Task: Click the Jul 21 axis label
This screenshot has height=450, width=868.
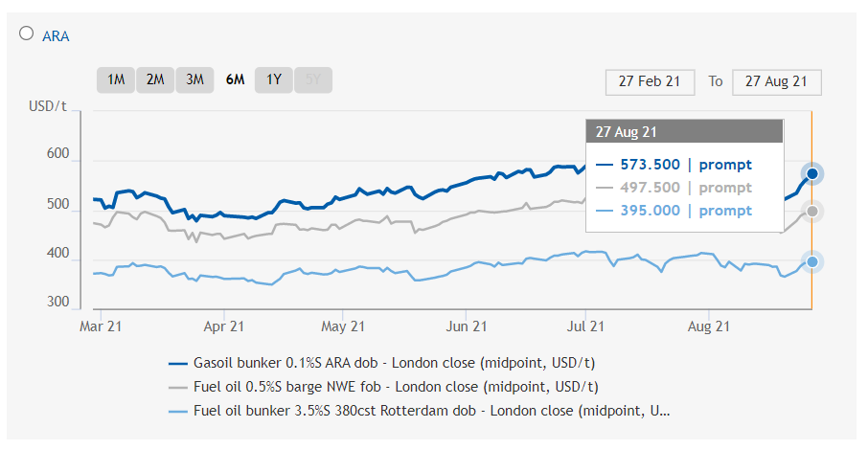Action: click(586, 326)
